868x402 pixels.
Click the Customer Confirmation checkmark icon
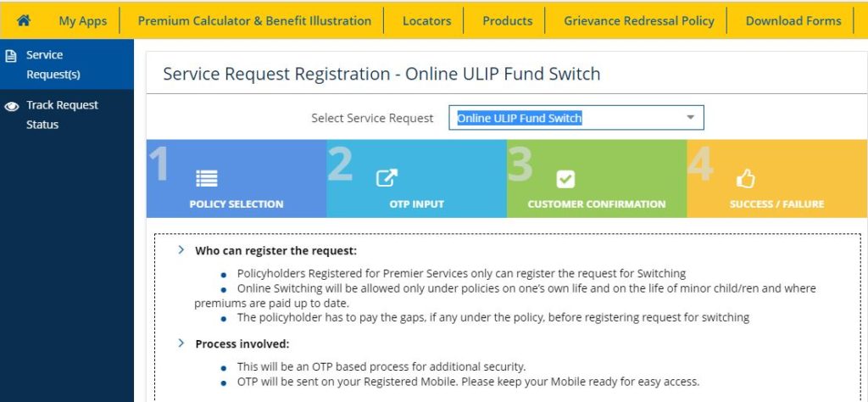[x=565, y=179]
